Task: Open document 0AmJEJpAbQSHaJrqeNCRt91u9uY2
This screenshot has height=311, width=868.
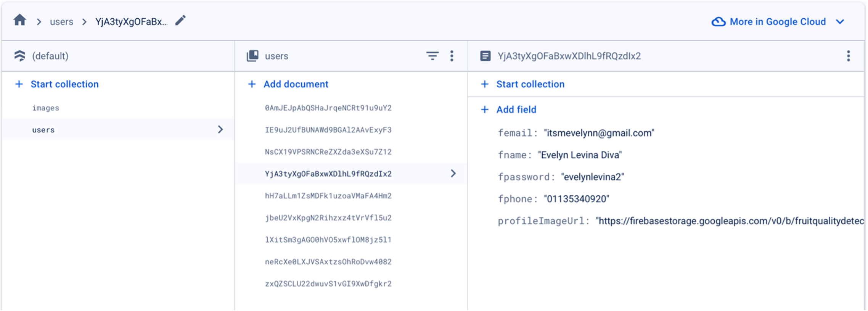Action: (328, 108)
